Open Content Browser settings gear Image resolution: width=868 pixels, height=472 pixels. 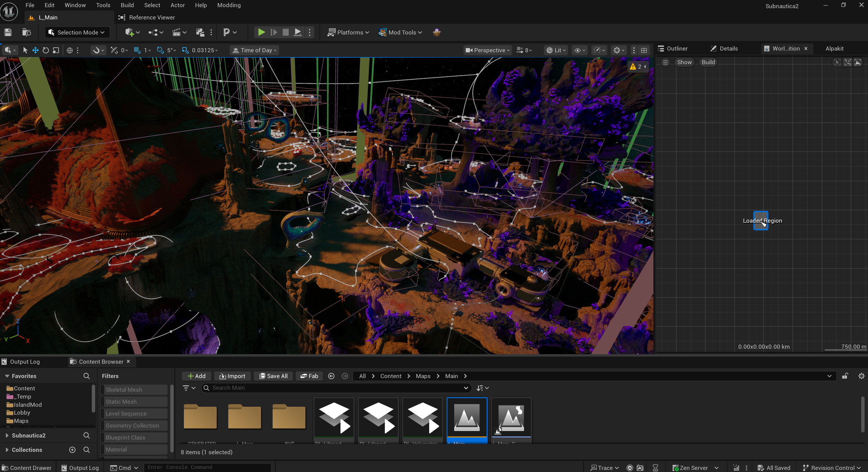point(862,376)
